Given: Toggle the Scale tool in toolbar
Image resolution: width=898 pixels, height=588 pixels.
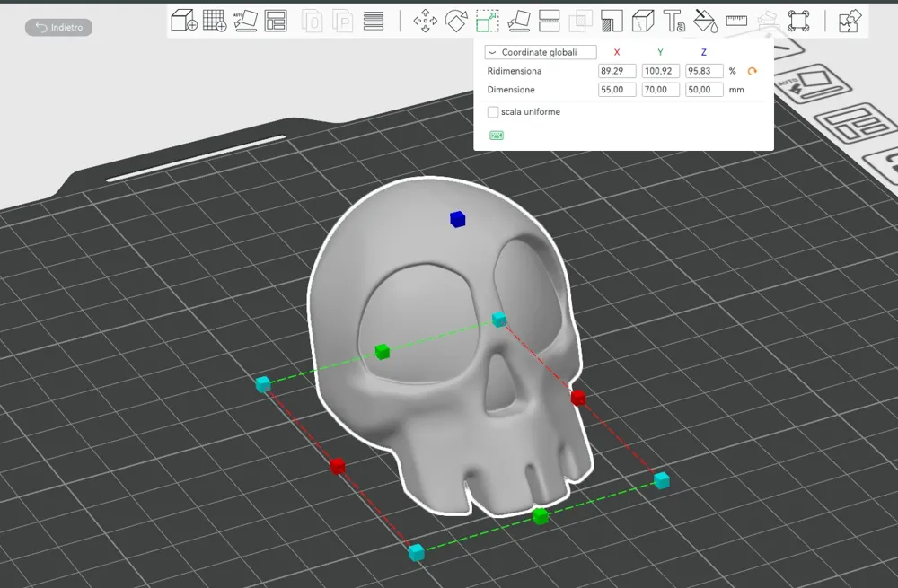Looking at the screenshot, I should coord(488,22).
